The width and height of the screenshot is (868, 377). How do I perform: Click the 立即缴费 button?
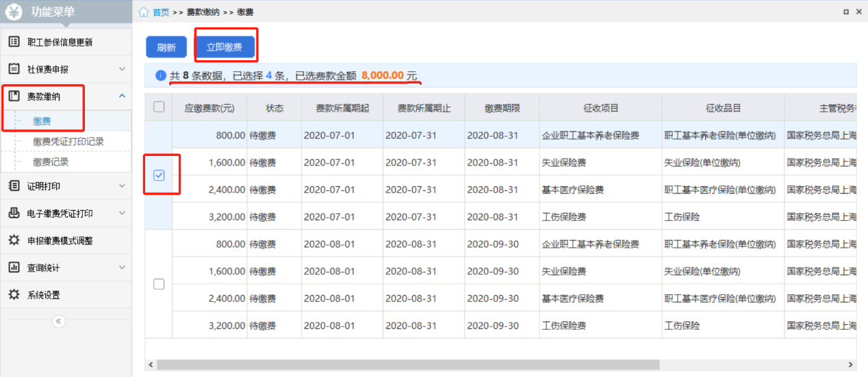point(225,47)
